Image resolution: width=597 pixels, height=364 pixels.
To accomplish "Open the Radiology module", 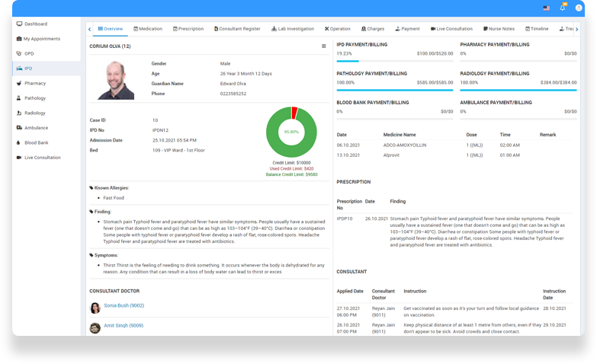I will point(35,113).
